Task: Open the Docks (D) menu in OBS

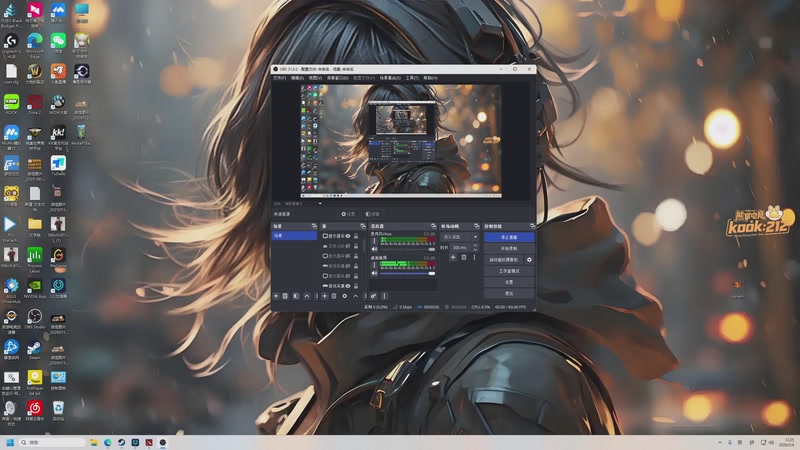Action: (x=337, y=78)
